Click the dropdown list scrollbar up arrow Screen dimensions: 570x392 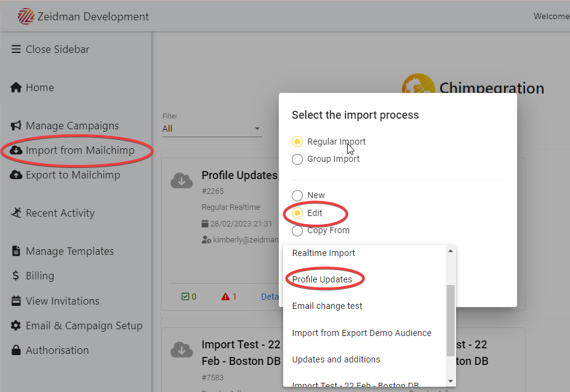pyautogui.click(x=451, y=250)
